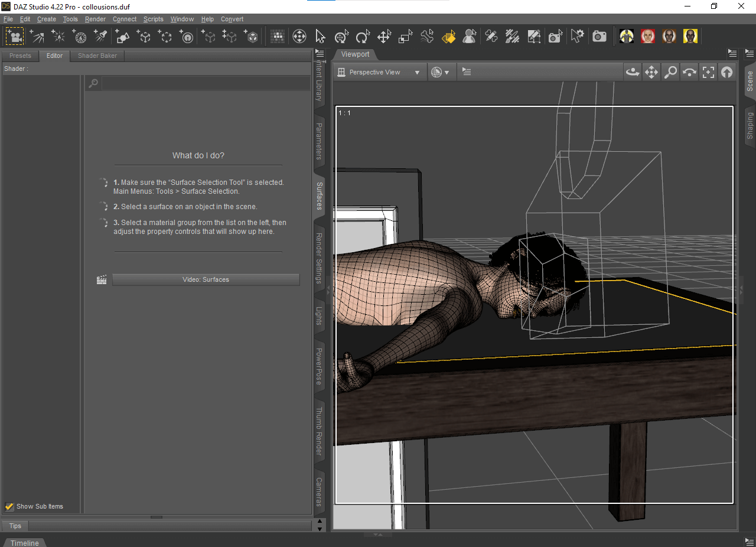Create new node instances icon

[230, 37]
